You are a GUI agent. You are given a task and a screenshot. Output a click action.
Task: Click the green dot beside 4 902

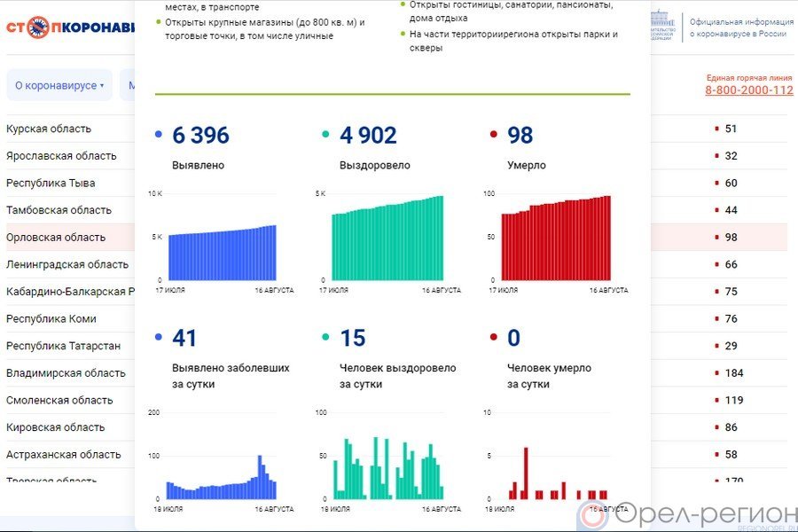pos(325,136)
